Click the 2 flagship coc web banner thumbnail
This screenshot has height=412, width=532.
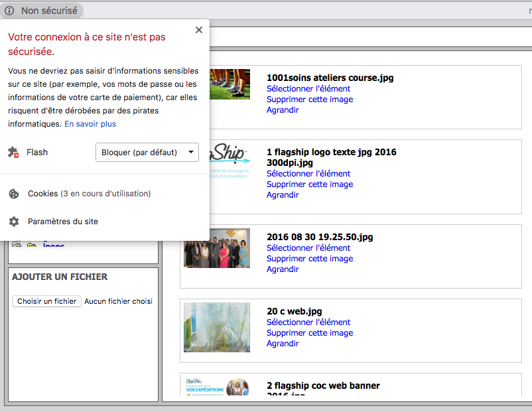(217, 386)
